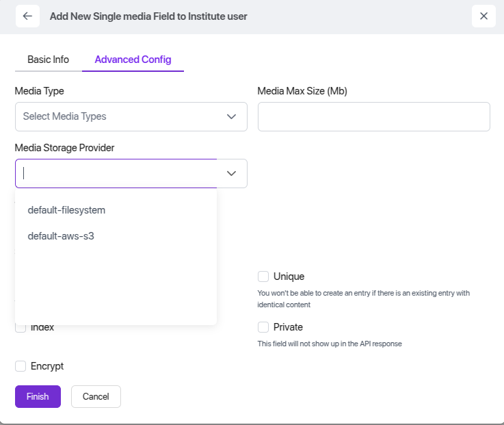Expand the Media Type chevron arrow
Image resolution: width=504 pixels, height=425 pixels.
point(231,116)
